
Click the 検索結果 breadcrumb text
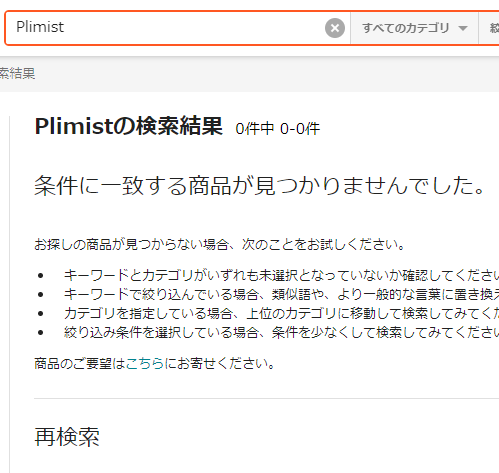pyautogui.click(x=17, y=73)
